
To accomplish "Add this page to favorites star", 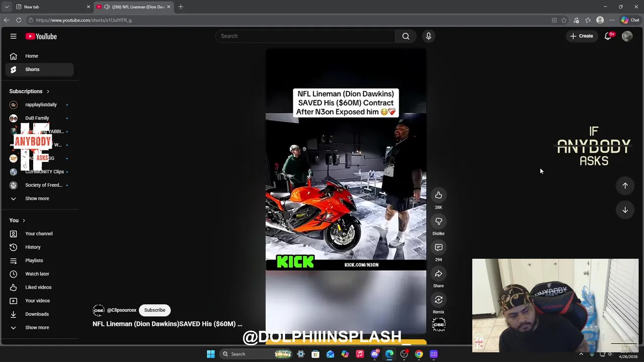I will [x=564, y=20].
